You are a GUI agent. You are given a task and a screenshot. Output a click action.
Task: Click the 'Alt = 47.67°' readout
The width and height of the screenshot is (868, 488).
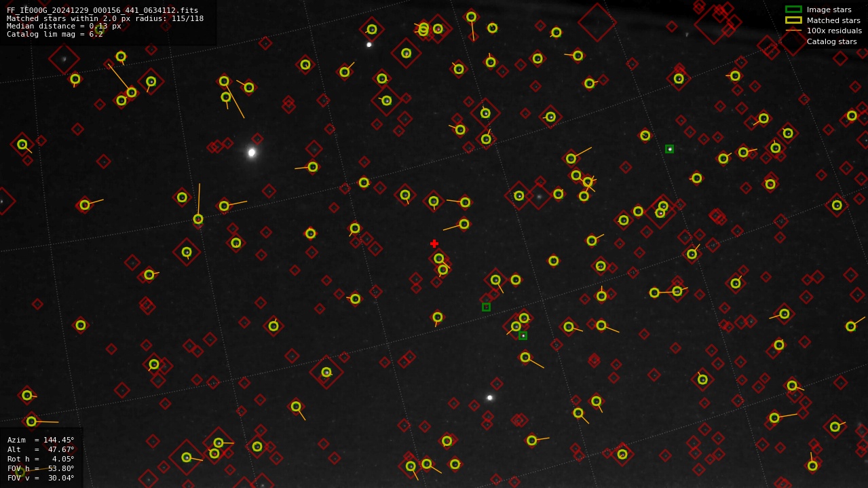41,449
